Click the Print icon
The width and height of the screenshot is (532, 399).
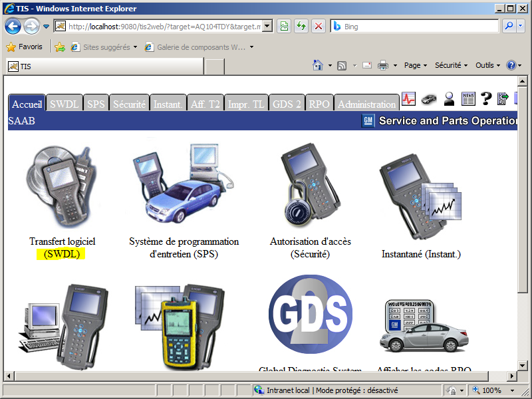[x=383, y=65]
